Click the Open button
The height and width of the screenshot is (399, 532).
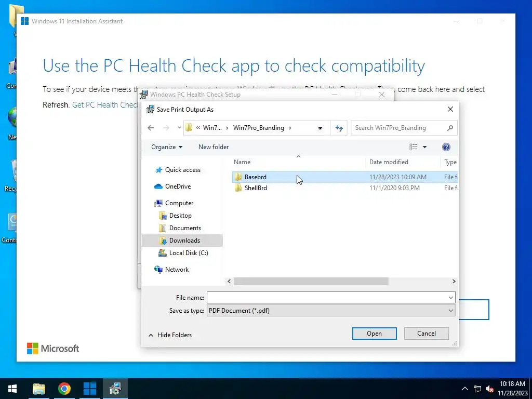tap(374, 334)
